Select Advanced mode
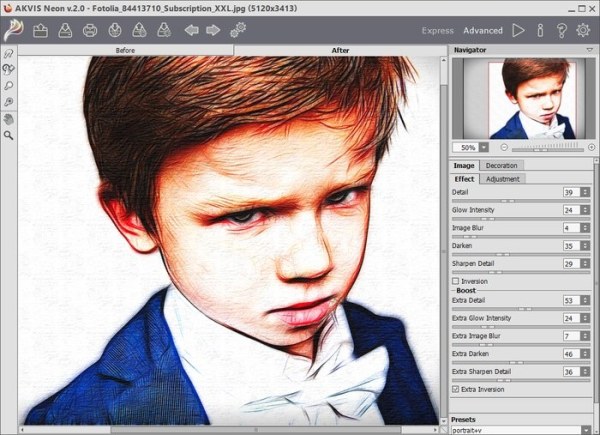The height and width of the screenshot is (435, 600). [483, 31]
